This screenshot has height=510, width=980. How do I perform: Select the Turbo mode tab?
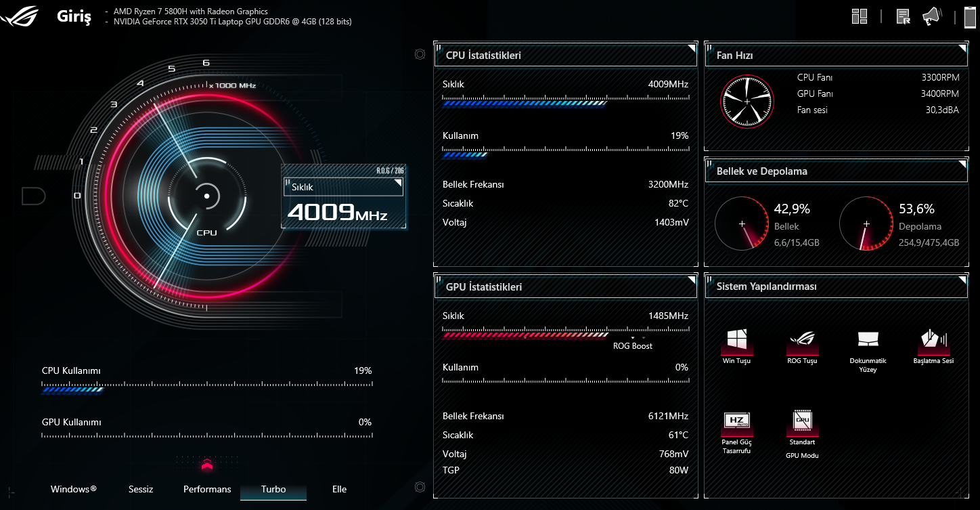click(x=273, y=490)
